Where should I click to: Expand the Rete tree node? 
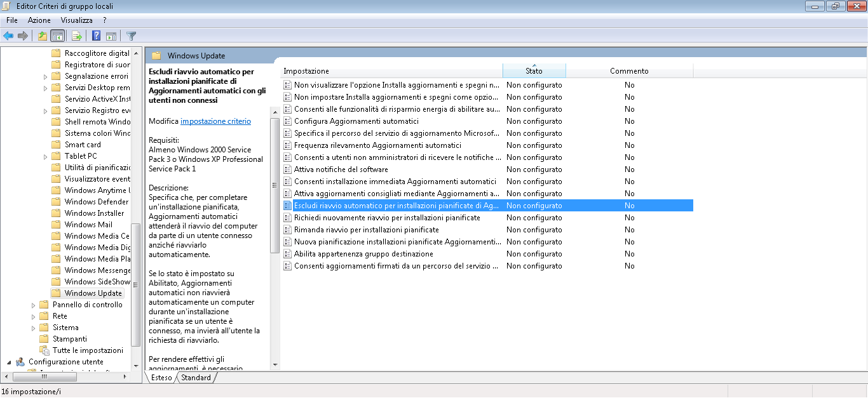tap(34, 316)
